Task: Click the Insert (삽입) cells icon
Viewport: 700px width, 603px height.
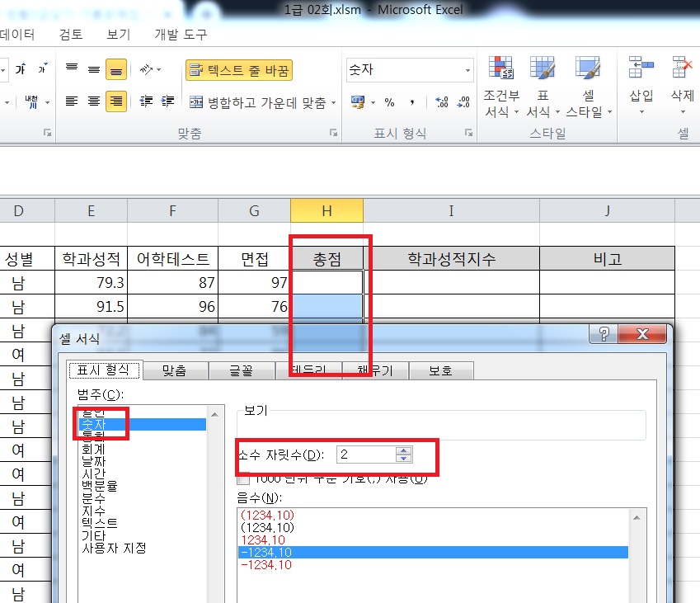Action: coord(641,69)
